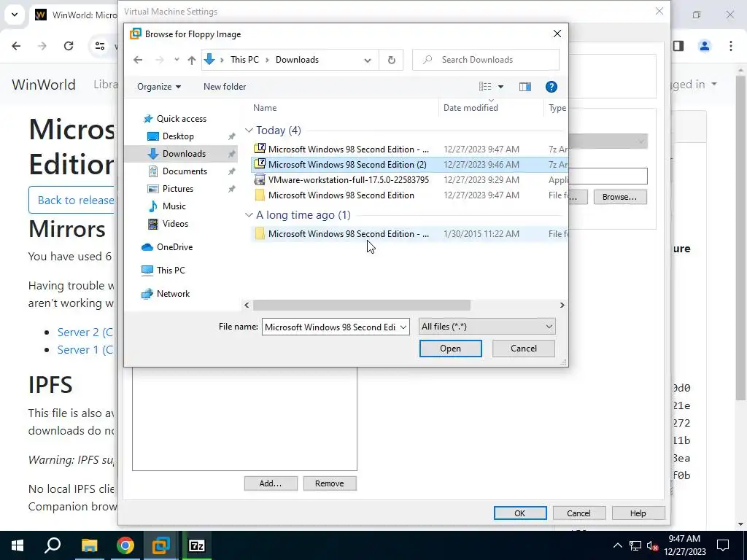This screenshot has height=560, width=747.
Task: Show hidden system tray icons
Action: [x=617, y=545]
